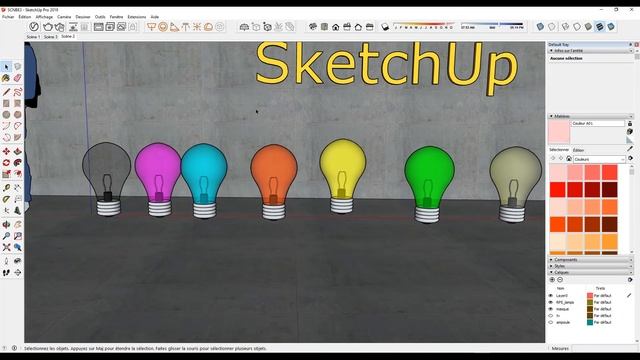Viewport: 640px width, 360px height.
Task: Expand the Components panel
Action: 591,260
